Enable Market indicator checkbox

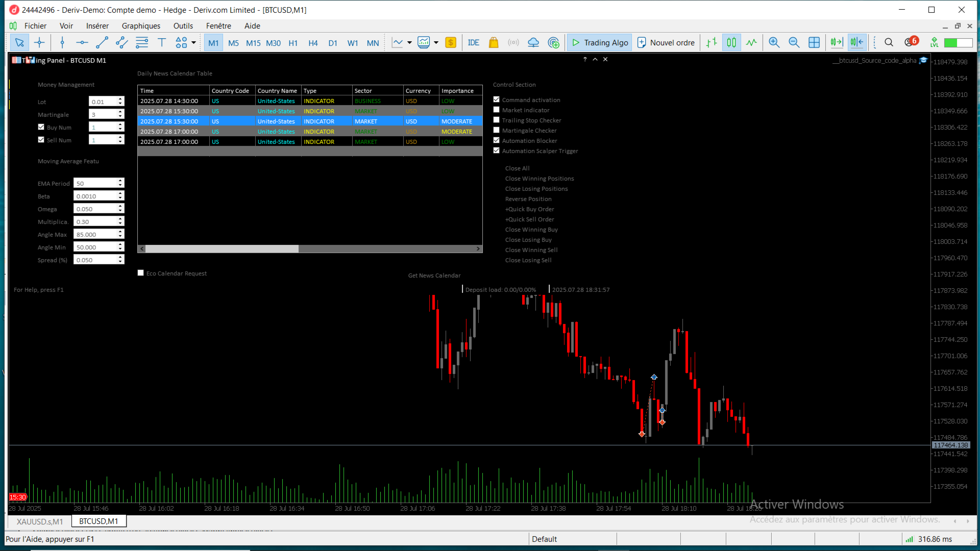click(496, 110)
